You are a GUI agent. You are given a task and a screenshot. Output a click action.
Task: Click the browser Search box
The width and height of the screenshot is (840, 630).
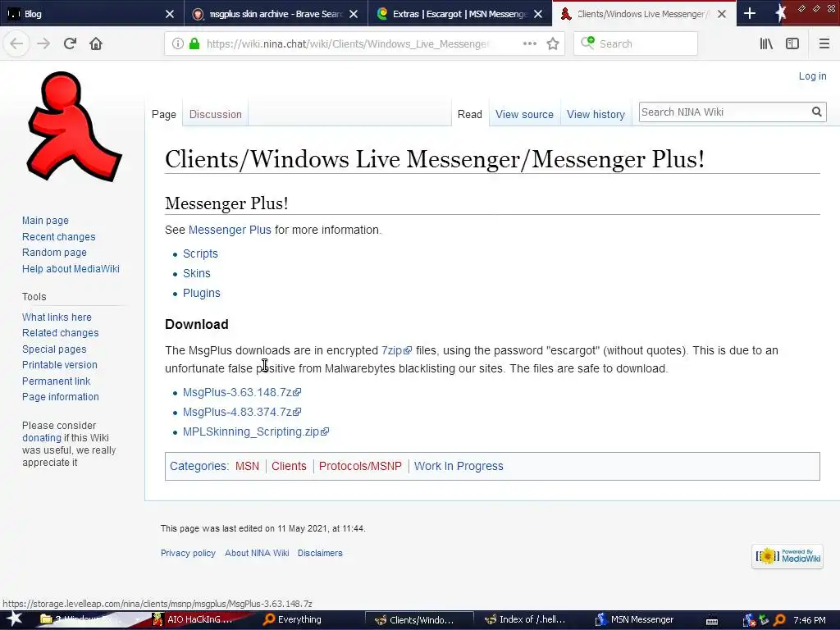coord(636,44)
